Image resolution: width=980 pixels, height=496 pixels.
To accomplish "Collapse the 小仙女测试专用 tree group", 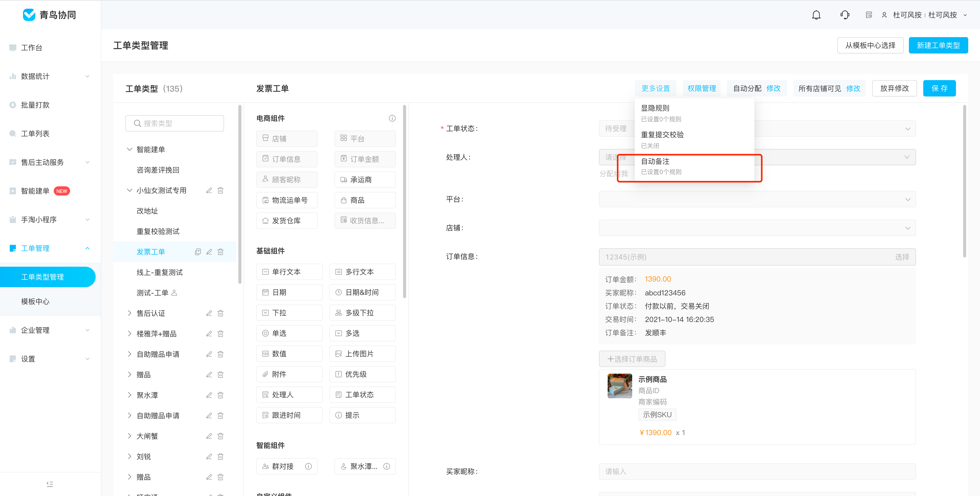I will [129, 190].
